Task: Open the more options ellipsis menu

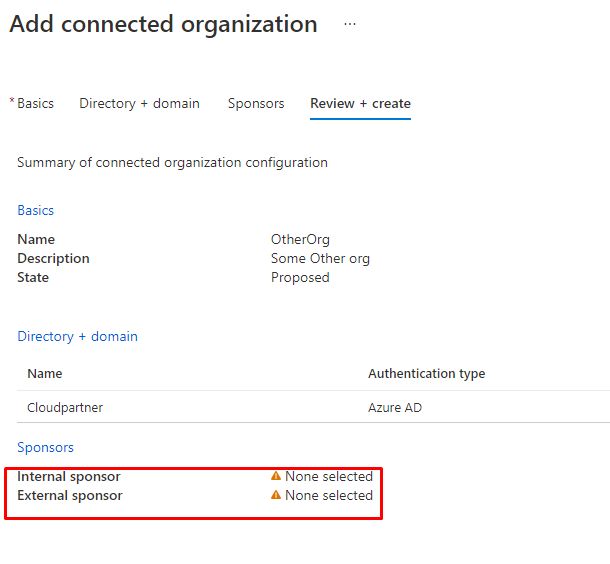Action: click(349, 24)
